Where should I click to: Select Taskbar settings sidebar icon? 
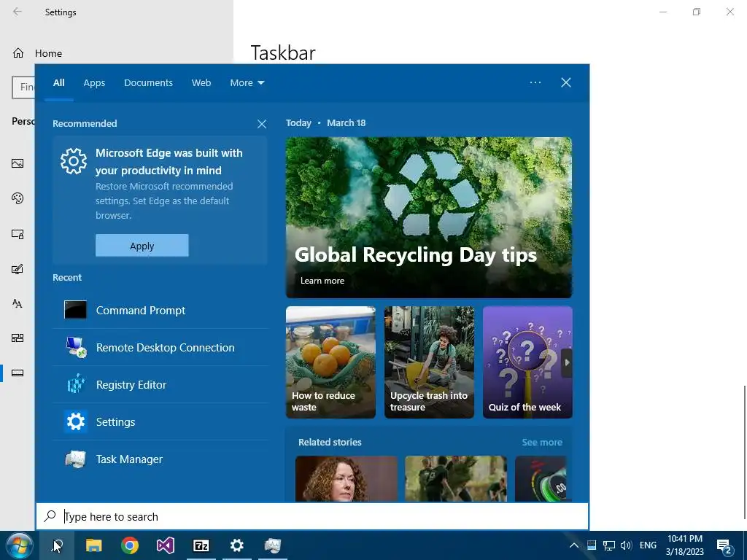[x=18, y=373]
